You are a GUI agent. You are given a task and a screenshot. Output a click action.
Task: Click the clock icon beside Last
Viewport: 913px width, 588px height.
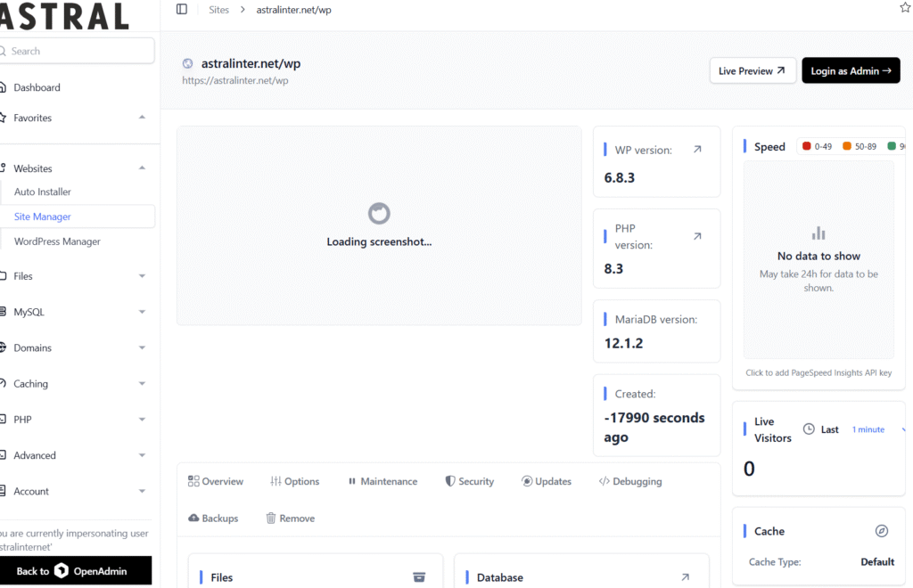click(809, 429)
